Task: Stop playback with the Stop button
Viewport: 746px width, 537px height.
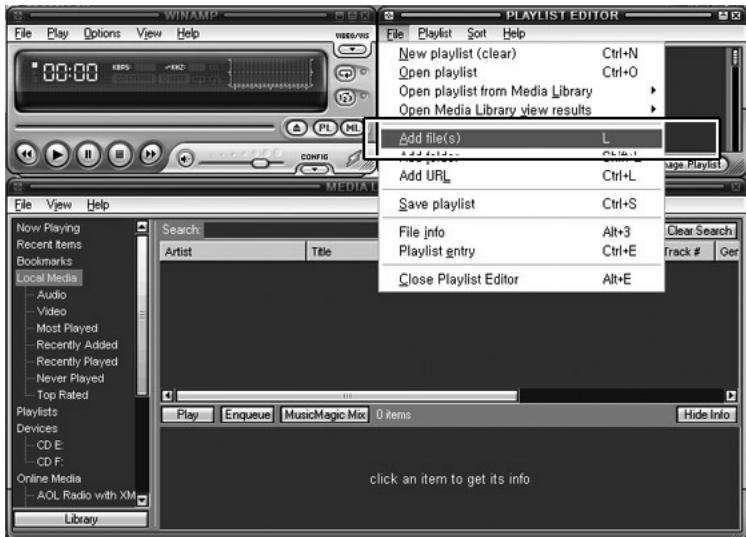Action: pyautogui.click(x=119, y=155)
